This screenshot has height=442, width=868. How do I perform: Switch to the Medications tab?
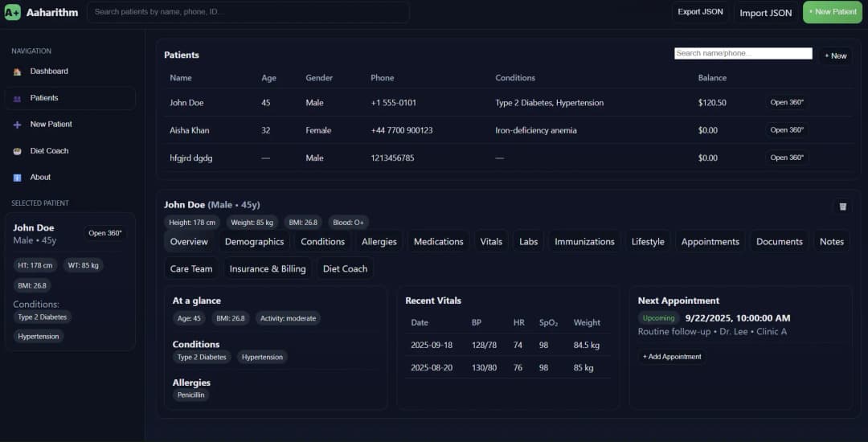pyautogui.click(x=438, y=242)
